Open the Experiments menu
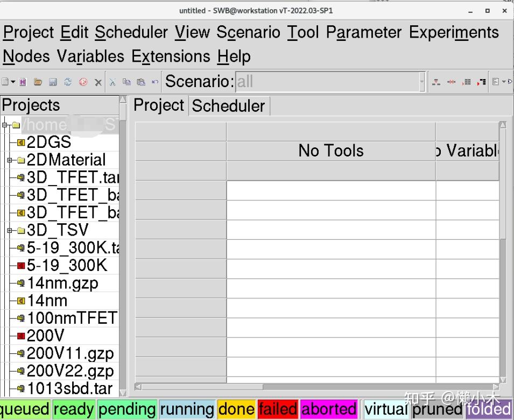Viewport: 514px width, 420px height. 454,33
